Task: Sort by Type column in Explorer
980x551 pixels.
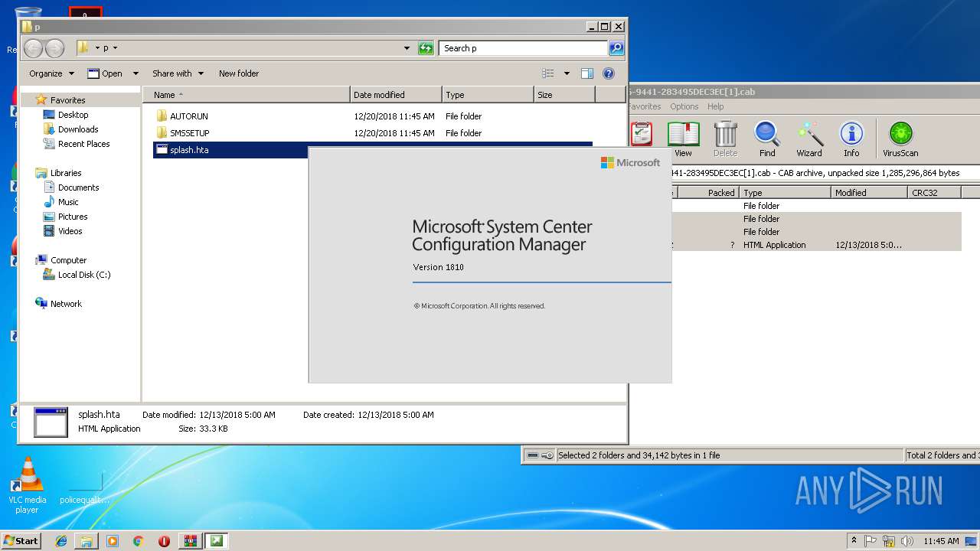Action: pyautogui.click(x=488, y=95)
